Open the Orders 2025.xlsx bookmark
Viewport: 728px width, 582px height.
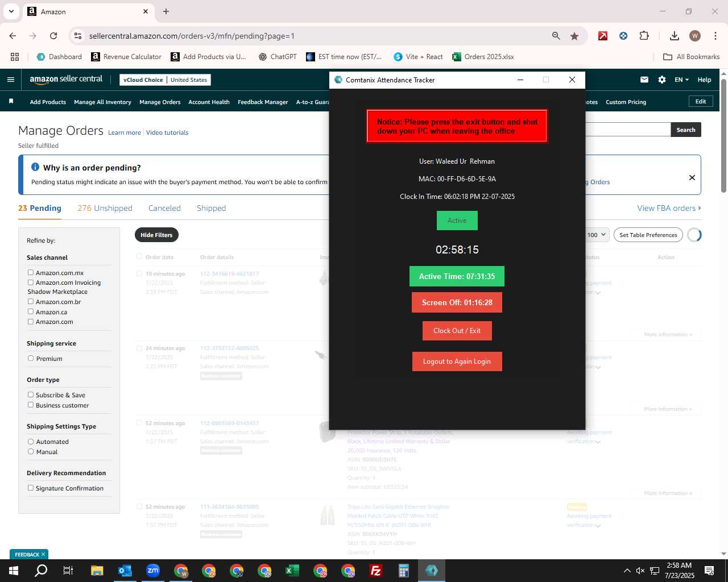pos(483,57)
